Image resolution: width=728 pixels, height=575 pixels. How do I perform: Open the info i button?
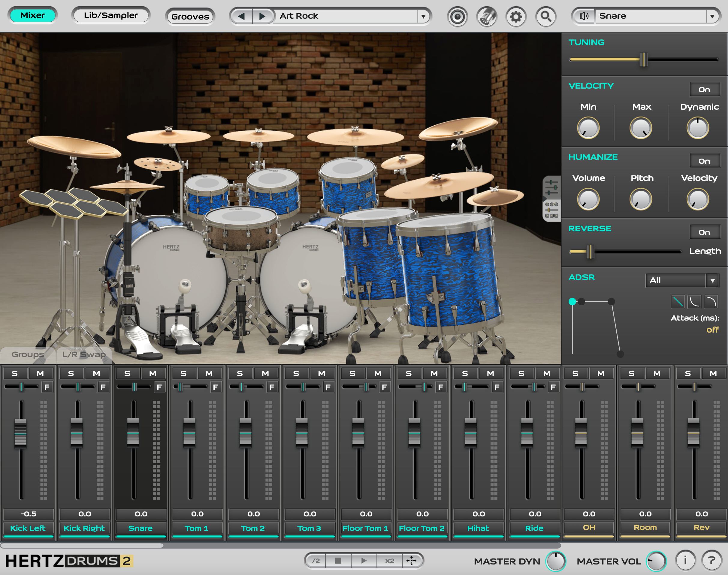pos(685,560)
